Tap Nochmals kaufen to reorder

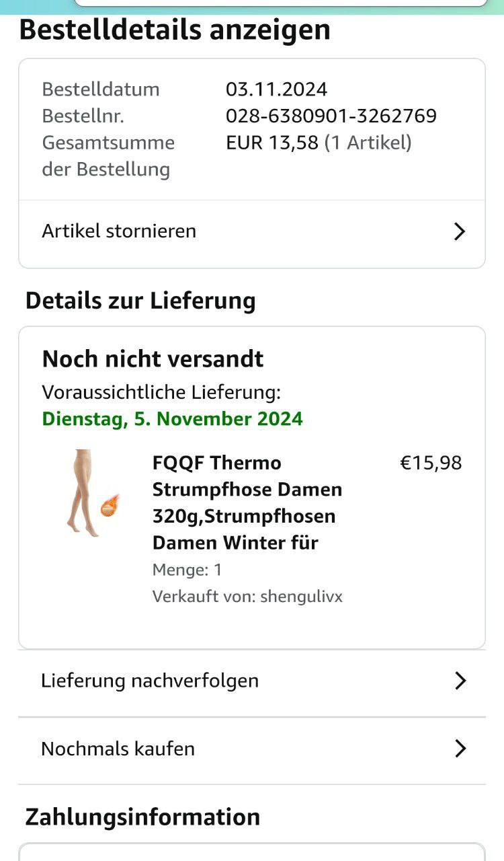[x=118, y=749]
